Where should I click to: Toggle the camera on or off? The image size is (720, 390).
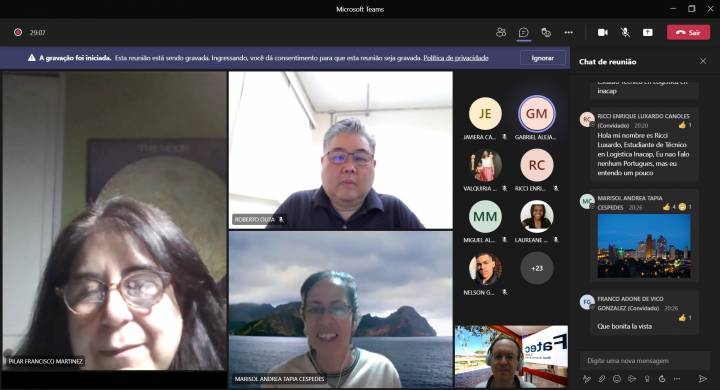pyautogui.click(x=602, y=32)
